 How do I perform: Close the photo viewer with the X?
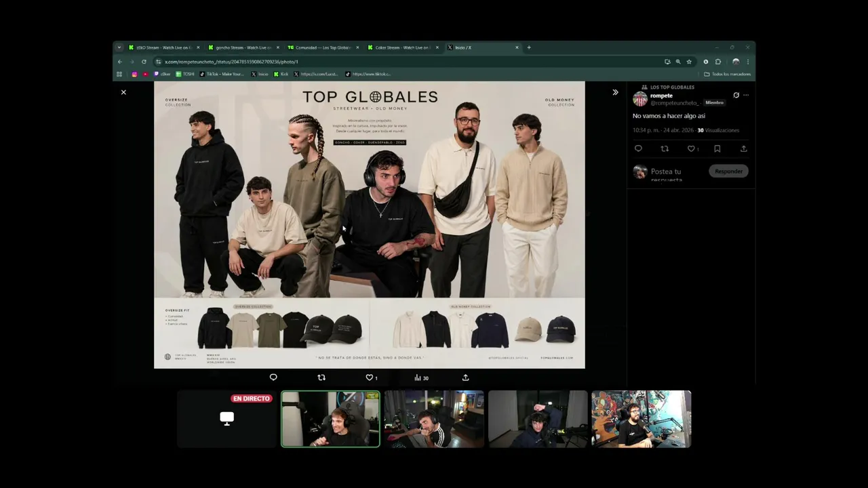point(123,92)
